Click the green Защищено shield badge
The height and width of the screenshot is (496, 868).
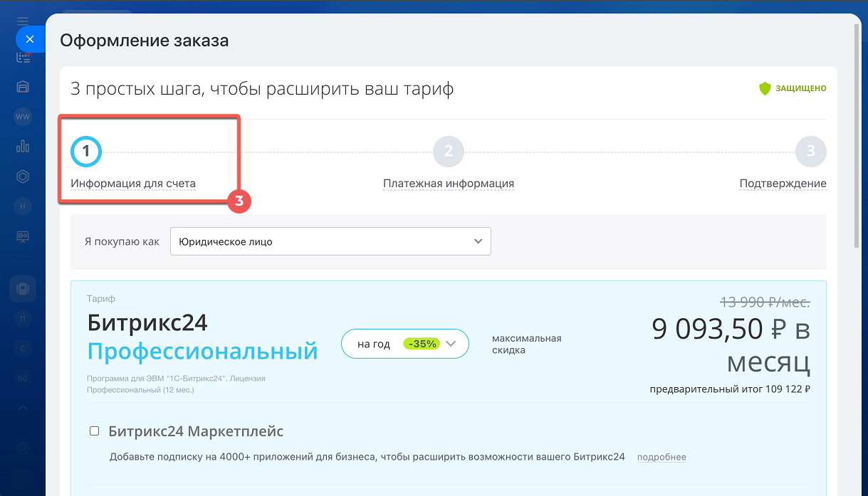pyautogui.click(x=793, y=88)
